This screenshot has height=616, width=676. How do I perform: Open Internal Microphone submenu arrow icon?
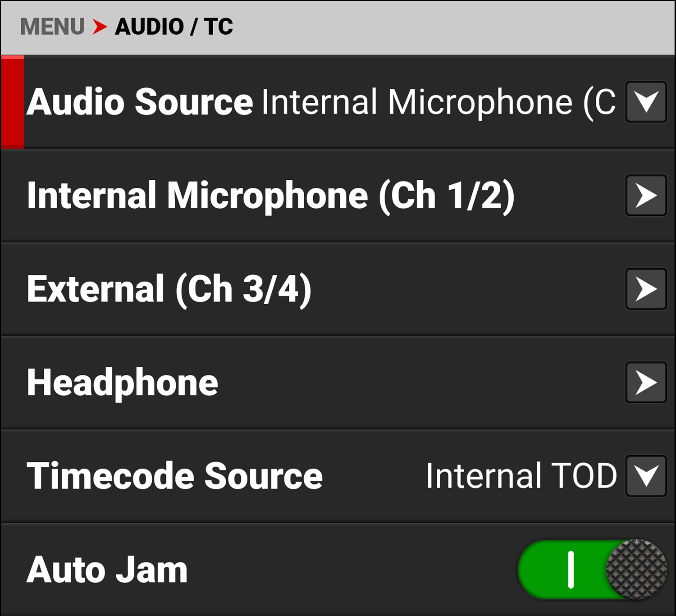tap(646, 196)
